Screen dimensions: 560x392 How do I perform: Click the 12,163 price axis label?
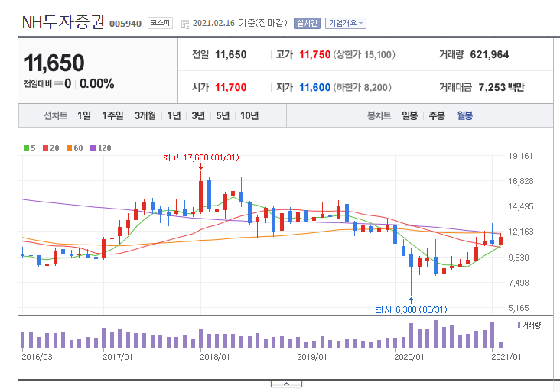[520, 232]
